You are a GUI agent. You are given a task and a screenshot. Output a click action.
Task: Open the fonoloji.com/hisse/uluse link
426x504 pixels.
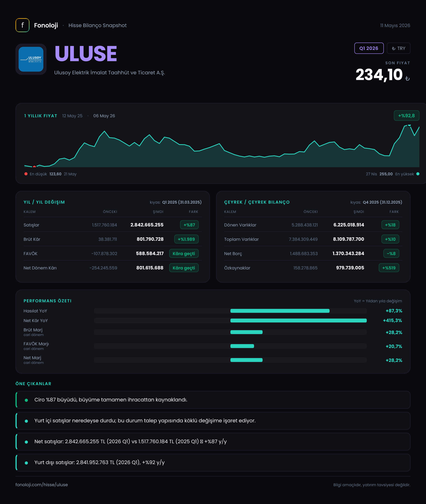click(x=42, y=485)
